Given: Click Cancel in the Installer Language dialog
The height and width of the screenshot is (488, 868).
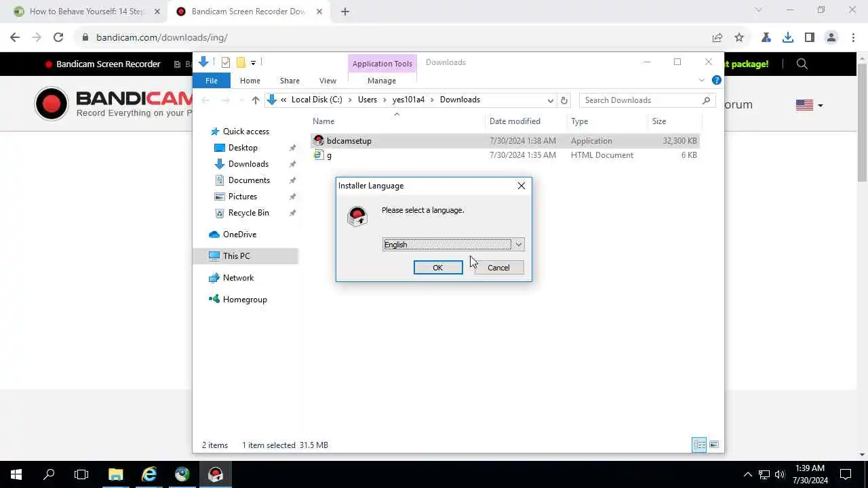Looking at the screenshot, I should [x=498, y=268].
